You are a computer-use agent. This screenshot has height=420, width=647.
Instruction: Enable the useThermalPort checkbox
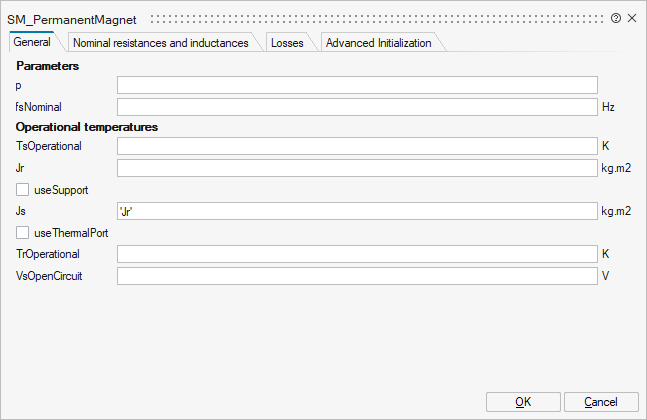click(x=22, y=232)
